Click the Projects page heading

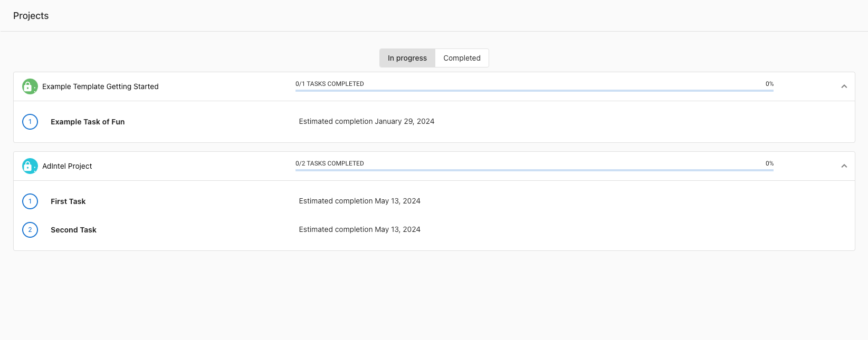click(x=31, y=16)
